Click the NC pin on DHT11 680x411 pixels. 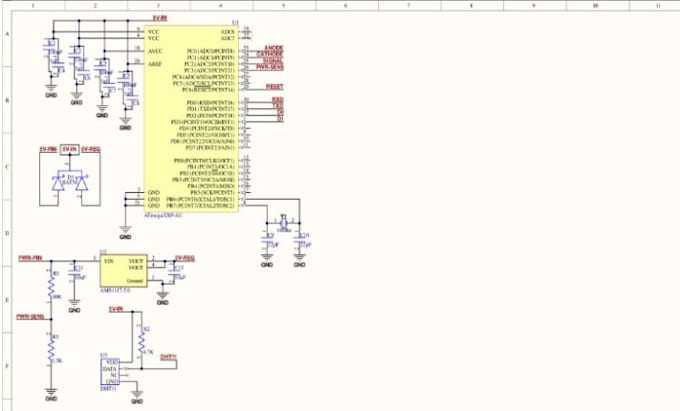(x=114, y=375)
